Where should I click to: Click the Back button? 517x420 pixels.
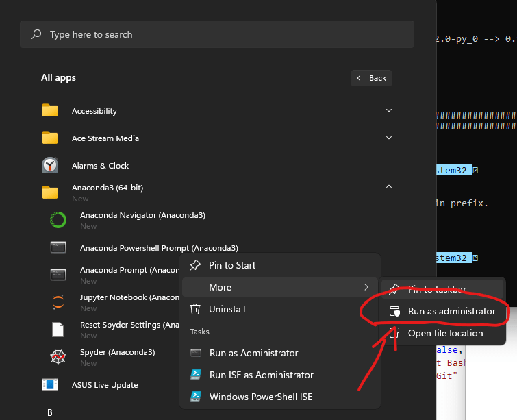(x=372, y=78)
